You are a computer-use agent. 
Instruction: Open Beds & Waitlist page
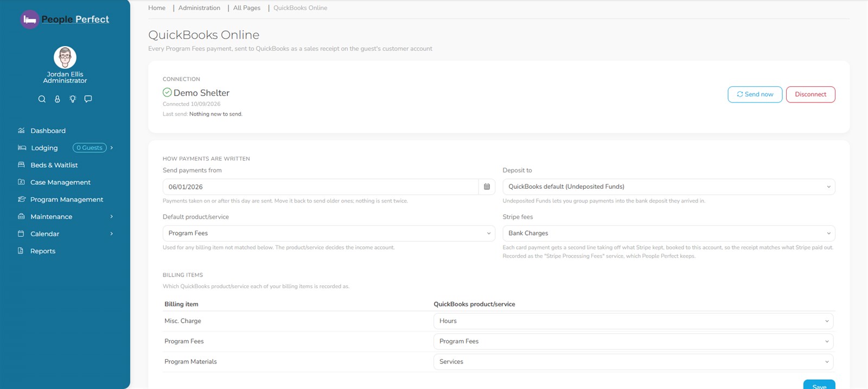(x=54, y=165)
